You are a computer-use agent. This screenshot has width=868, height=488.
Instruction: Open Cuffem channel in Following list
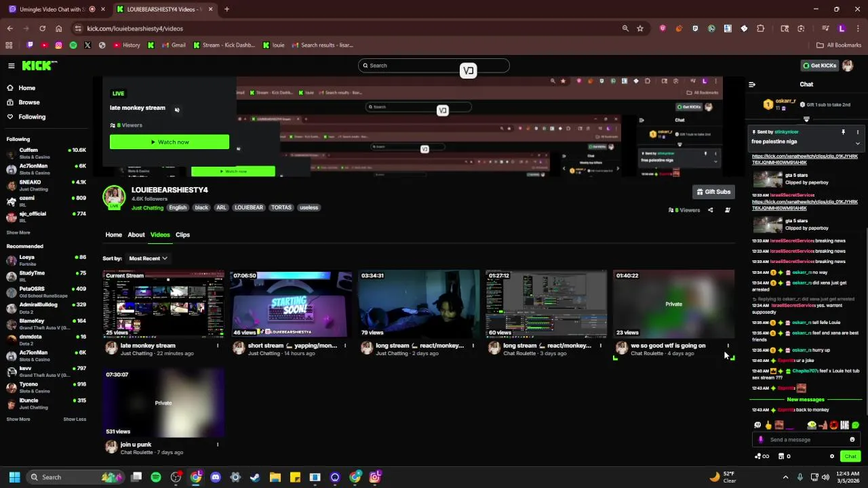[46, 153]
